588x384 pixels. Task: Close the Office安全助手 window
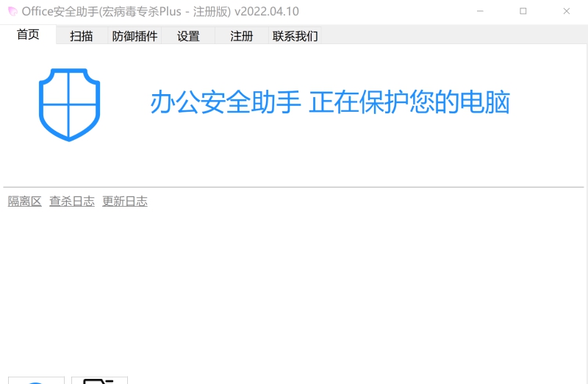(x=567, y=11)
